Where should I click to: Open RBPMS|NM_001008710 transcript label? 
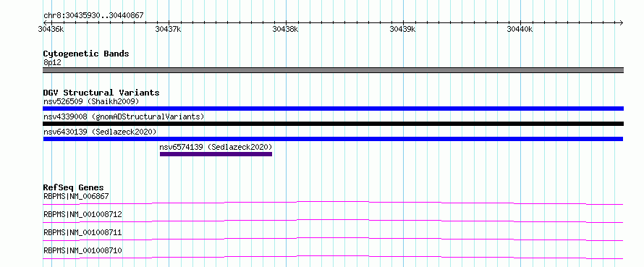pos(82,250)
